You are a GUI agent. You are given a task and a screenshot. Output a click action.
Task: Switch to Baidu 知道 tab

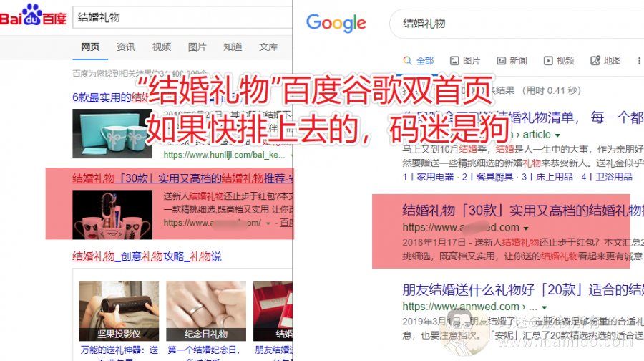[x=233, y=47]
